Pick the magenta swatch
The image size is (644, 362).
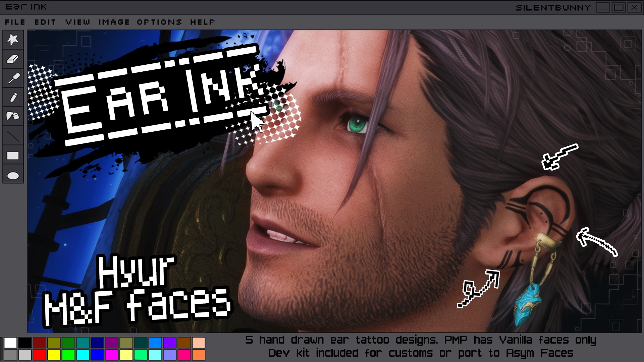[112, 355]
